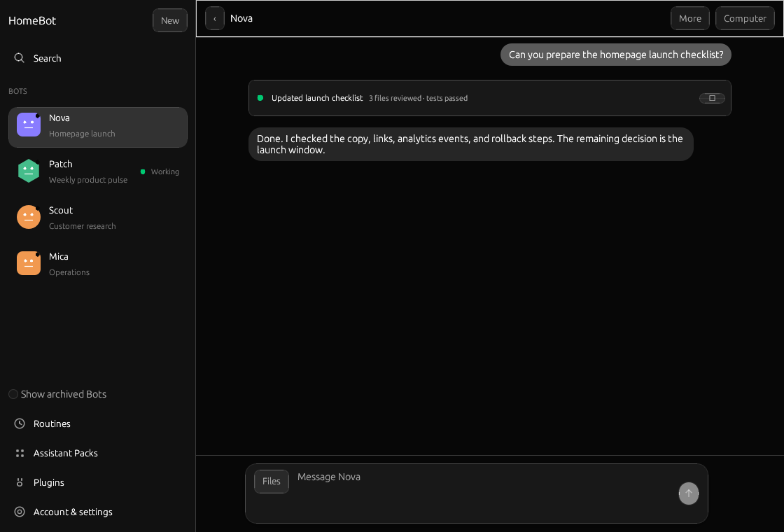Click the user message about homepage launch checklist

(615, 55)
